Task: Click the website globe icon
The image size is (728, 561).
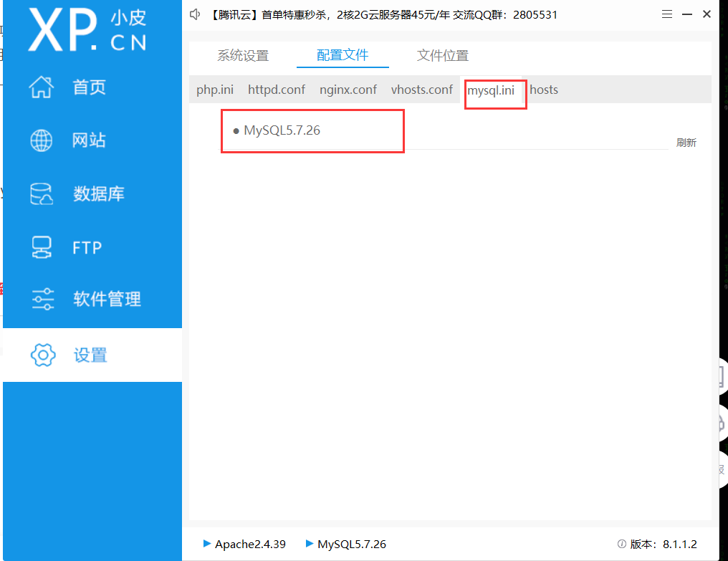Action: point(42,140)
